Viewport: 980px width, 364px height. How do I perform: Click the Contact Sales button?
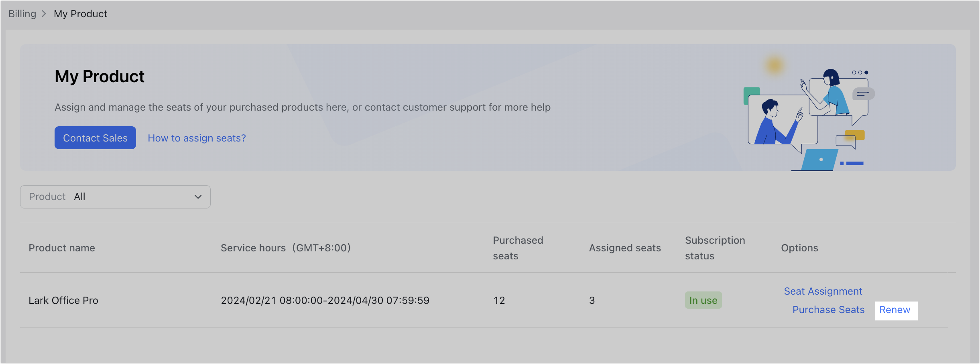[x=95, y=138]
